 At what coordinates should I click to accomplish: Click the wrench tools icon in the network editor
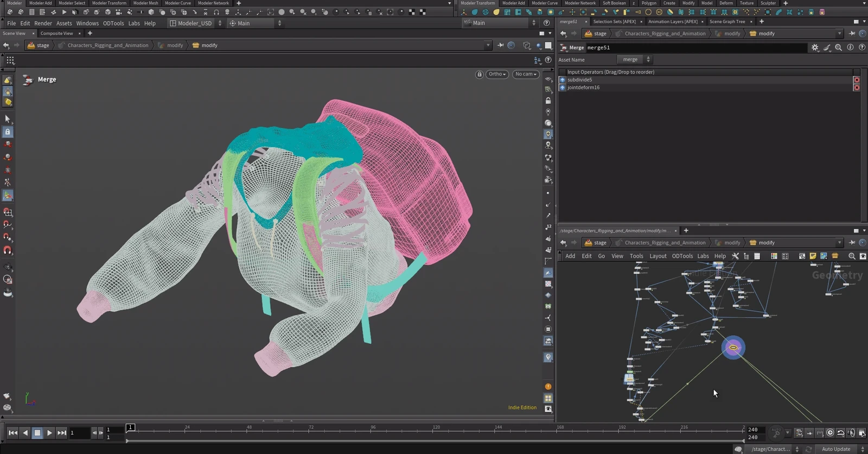point(736,256)
